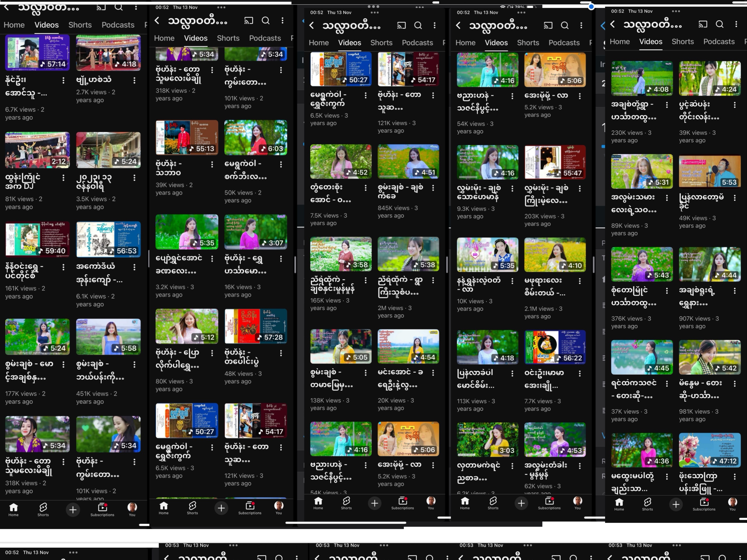Tap the create plus button in far-left bottom bar

[73, 509]
